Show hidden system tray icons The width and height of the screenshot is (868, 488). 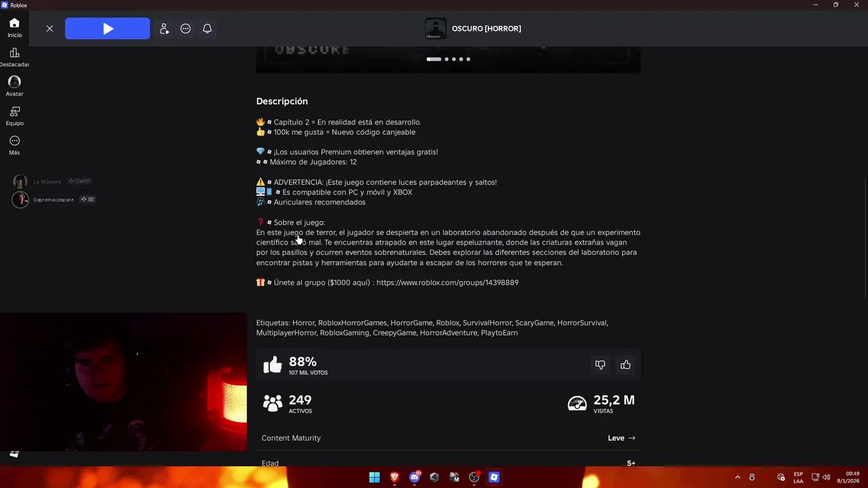pyautogui.click(x=738, y=477)
